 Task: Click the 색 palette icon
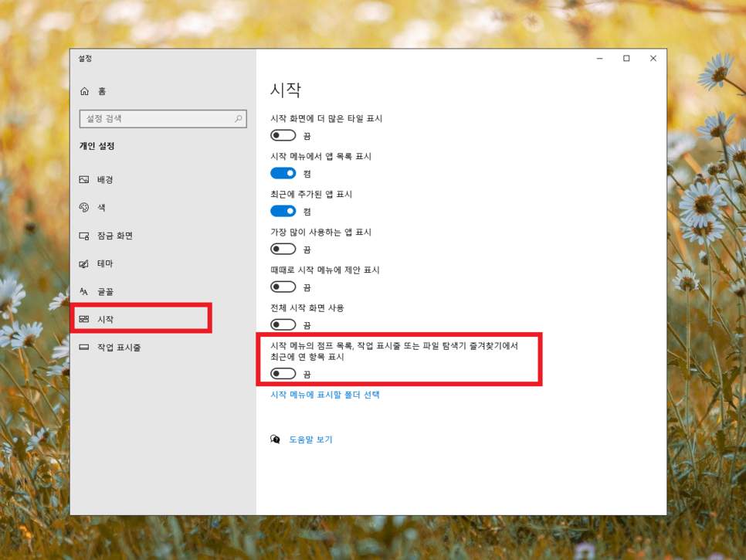(x=84, y=208)
